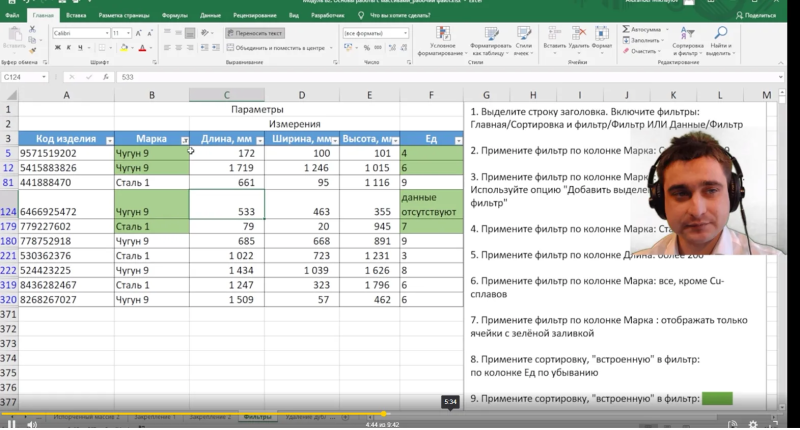Toggle italic (К) formatting

tap(69, 48)
